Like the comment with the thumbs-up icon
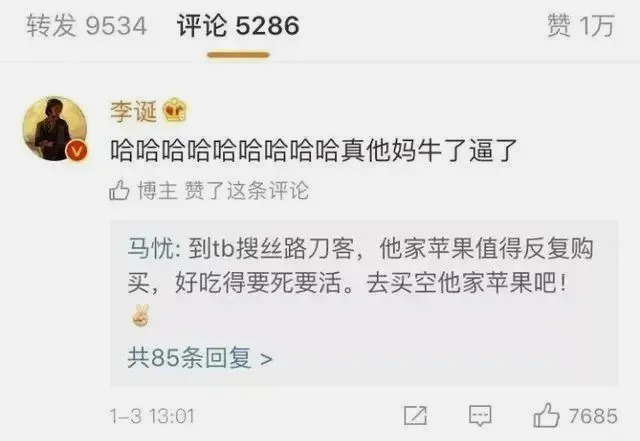The height and width of the screenshot is (441, 640). click(546, 415)
